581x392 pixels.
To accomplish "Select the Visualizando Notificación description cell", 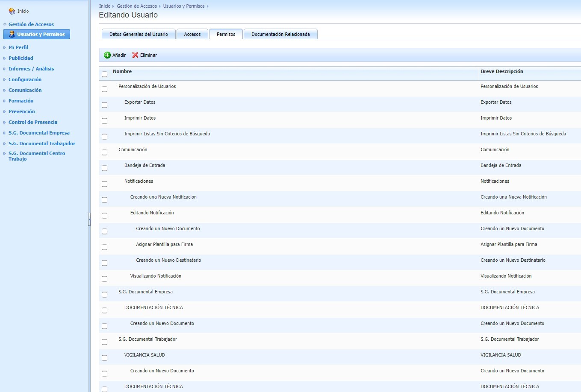I will point(506,276).
